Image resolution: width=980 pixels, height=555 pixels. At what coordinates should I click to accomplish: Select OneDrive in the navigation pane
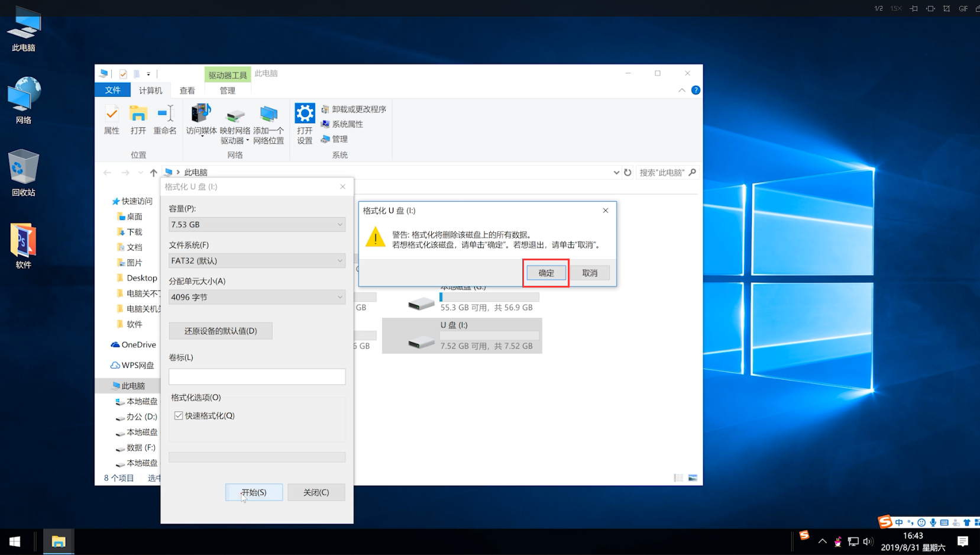click(134, 344)
